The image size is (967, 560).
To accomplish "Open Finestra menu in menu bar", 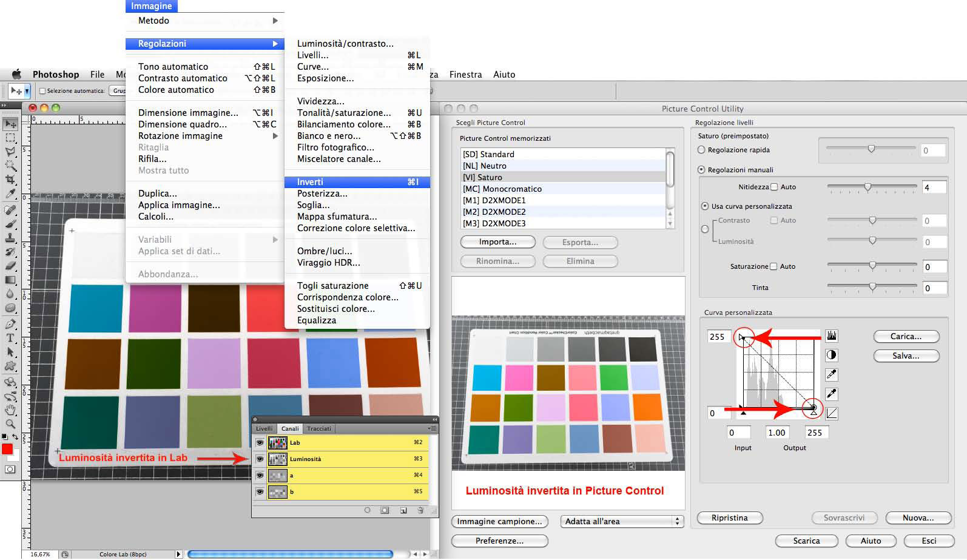I will [x=465, y=75].
